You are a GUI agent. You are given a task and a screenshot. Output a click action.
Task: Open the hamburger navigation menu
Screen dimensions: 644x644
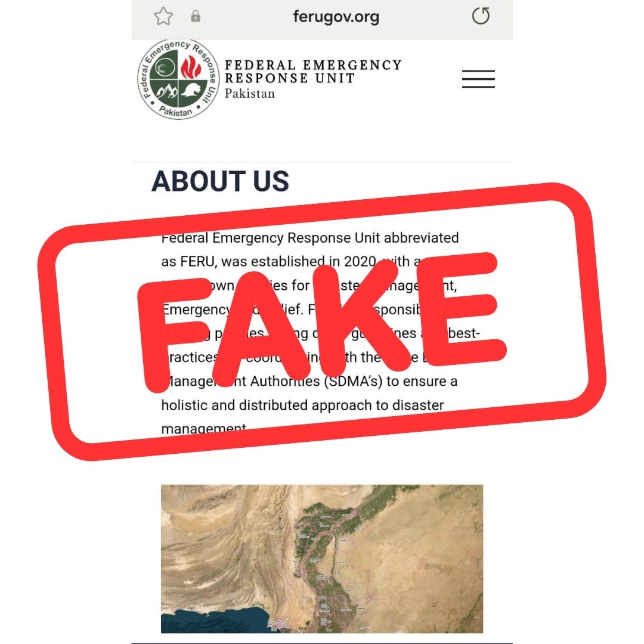point(478,79)
